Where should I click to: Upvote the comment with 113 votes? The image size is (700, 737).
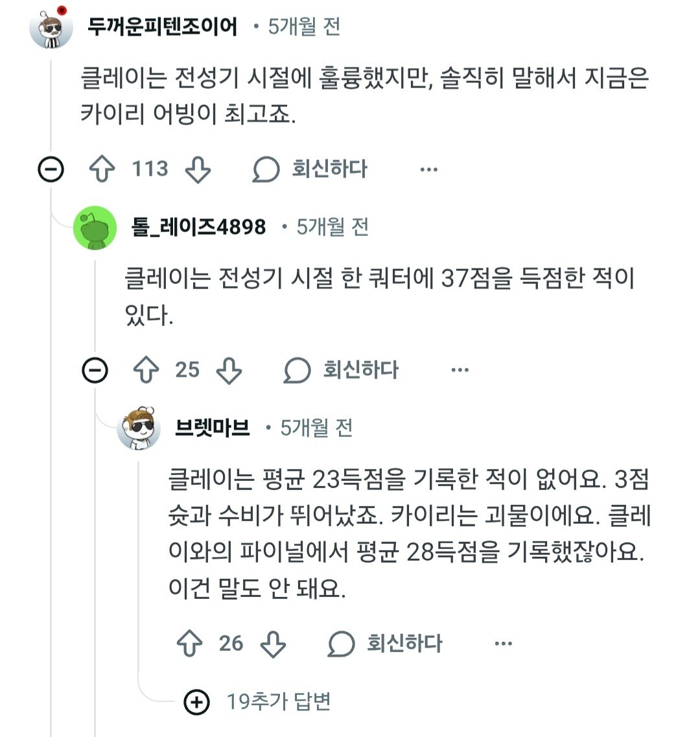102,169
